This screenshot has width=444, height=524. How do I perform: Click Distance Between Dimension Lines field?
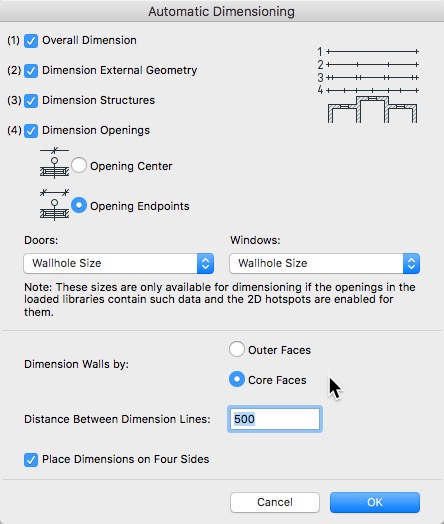pyautogui.click(x=275, y=419)
